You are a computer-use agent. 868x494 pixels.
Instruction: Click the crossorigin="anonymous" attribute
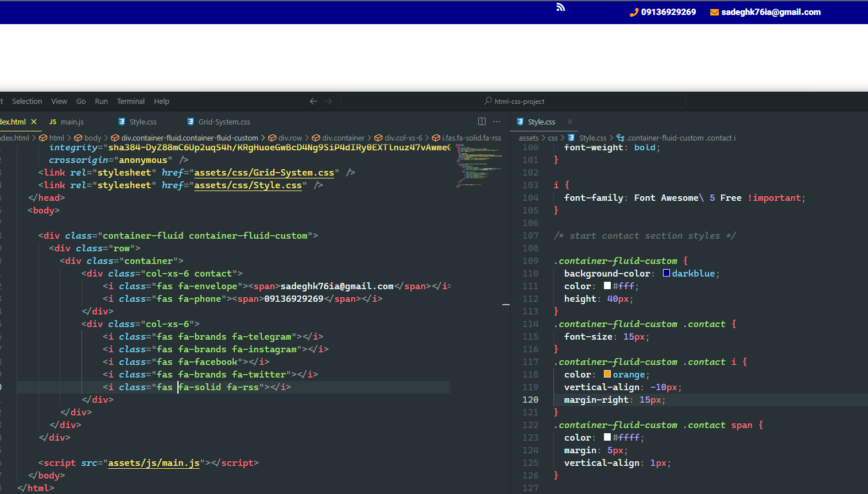pyautogui.click(x=111, y=160)
